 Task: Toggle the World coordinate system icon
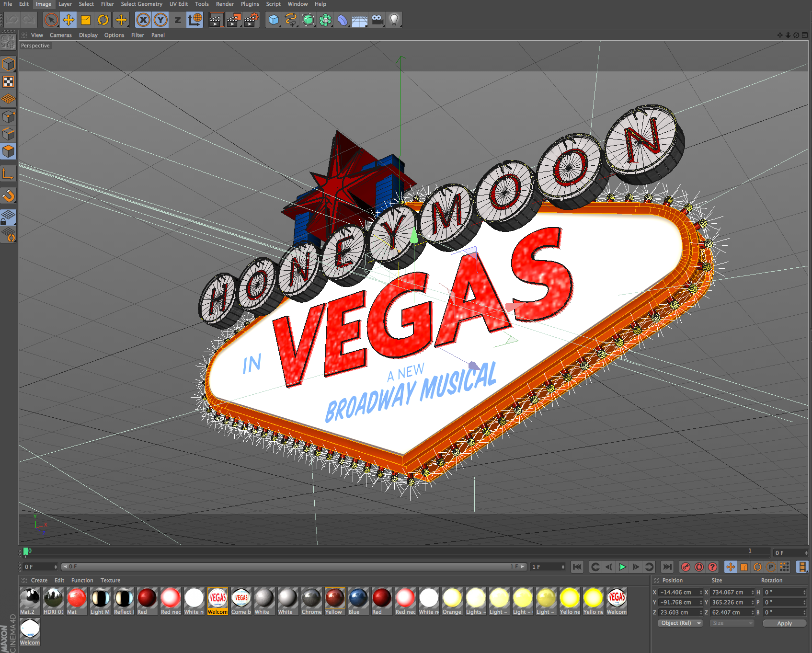coord(195,20)
